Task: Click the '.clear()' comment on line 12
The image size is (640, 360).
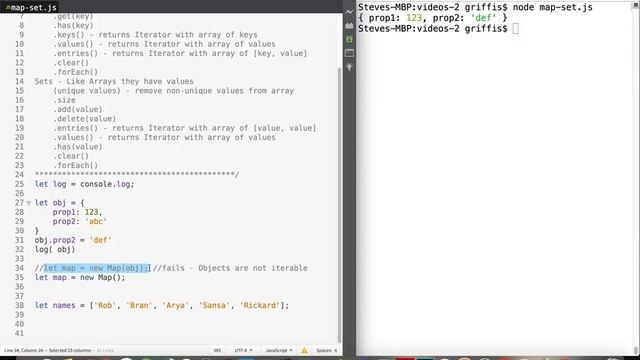Action: click(71, 63)
